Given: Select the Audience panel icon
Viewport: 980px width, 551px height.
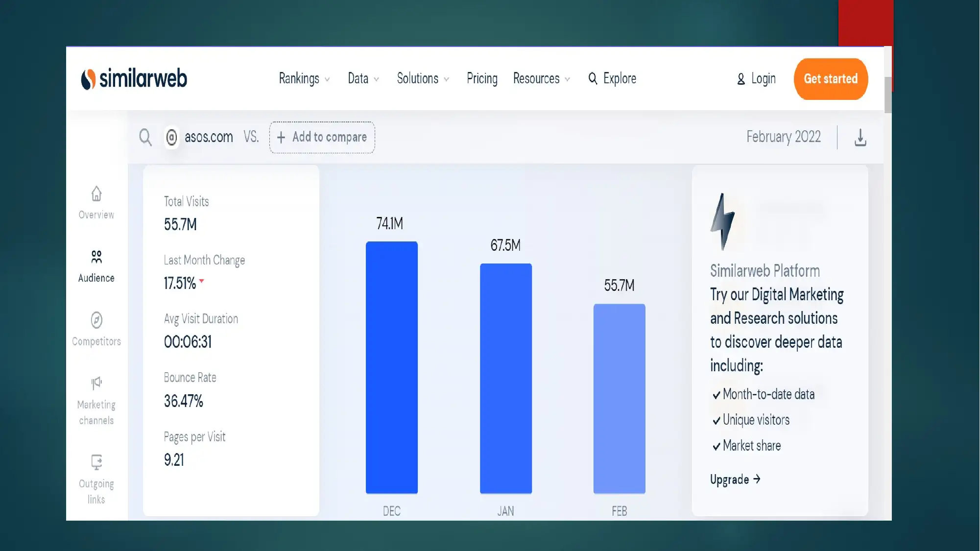Looking at the screenshot, I should (96, 258).
